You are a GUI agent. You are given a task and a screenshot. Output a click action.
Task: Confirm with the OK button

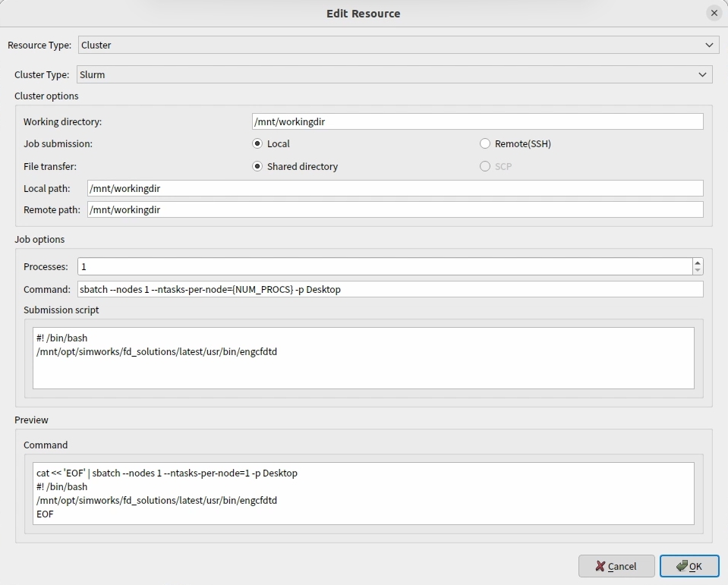coord(689,566)
